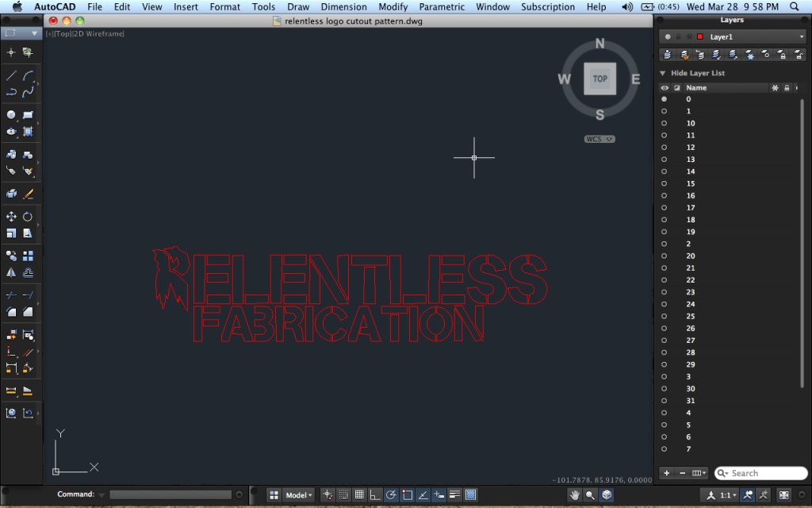This screenshot has width=812, height=508.
Task: Open the Dimension menu
Action: pyautogui.click(x=344, y=6)
